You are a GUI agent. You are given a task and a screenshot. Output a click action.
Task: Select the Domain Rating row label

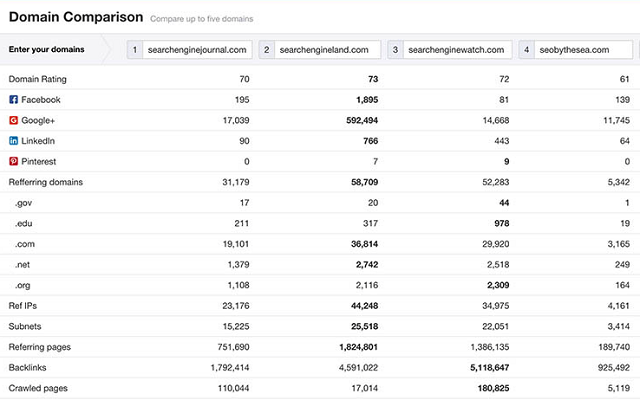(38, 79)
